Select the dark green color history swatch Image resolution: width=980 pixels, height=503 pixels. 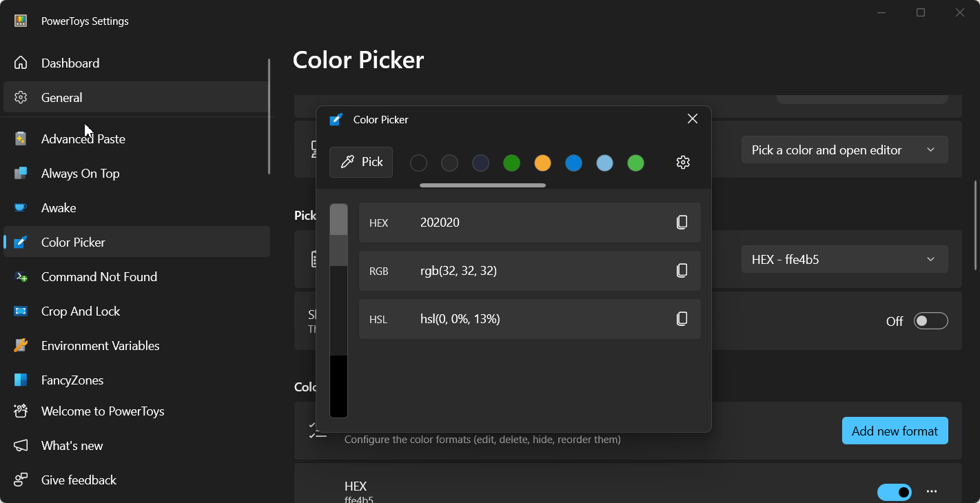click(511, 163)
